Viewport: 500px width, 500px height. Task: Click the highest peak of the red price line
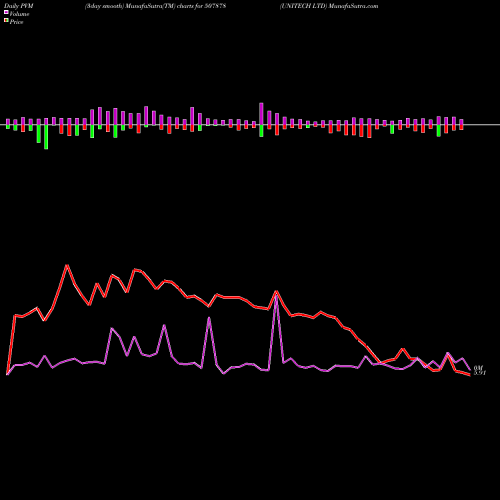(67, 265)
